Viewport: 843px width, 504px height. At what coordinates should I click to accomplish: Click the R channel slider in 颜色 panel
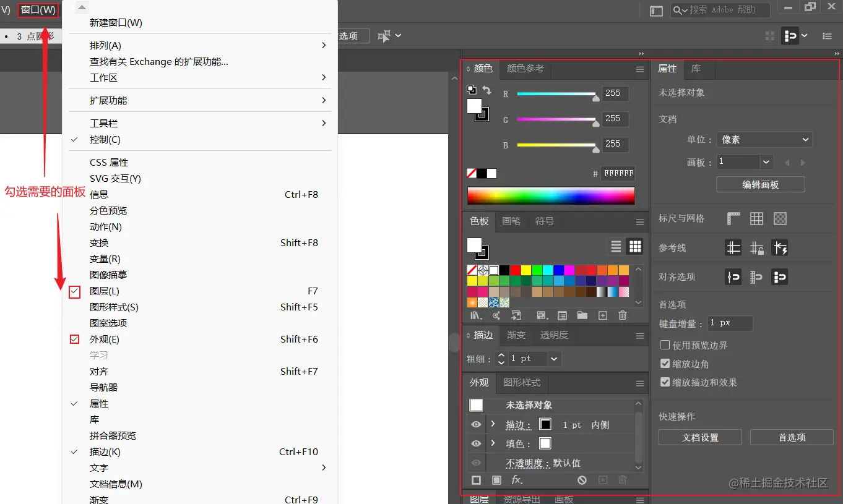(x=557, y=94)
